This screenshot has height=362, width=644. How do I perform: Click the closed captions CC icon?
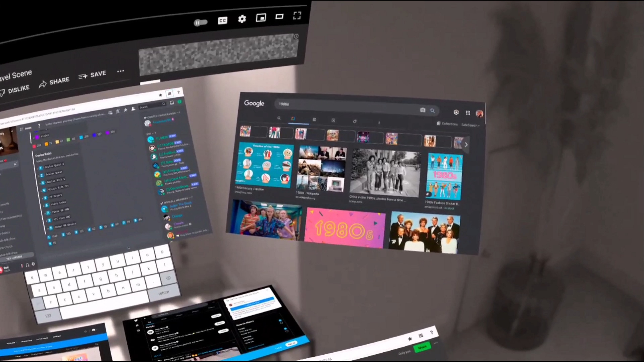pyautogui.click(x=222, y=19)
